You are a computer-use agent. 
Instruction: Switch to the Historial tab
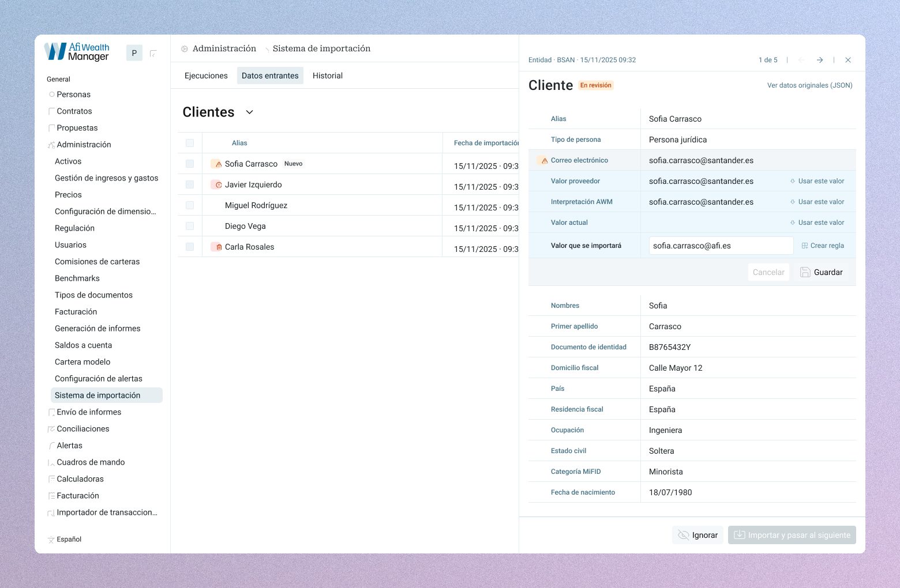327,76
